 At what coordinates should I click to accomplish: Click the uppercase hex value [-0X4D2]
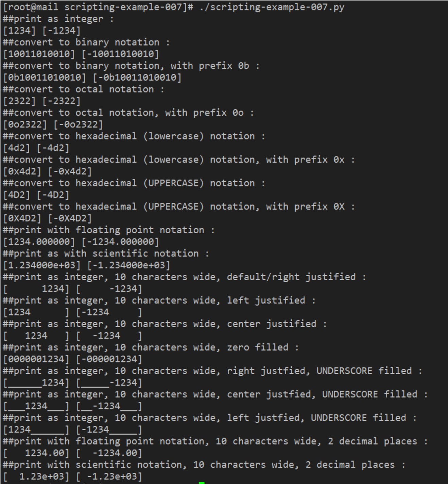click(70, 218)
